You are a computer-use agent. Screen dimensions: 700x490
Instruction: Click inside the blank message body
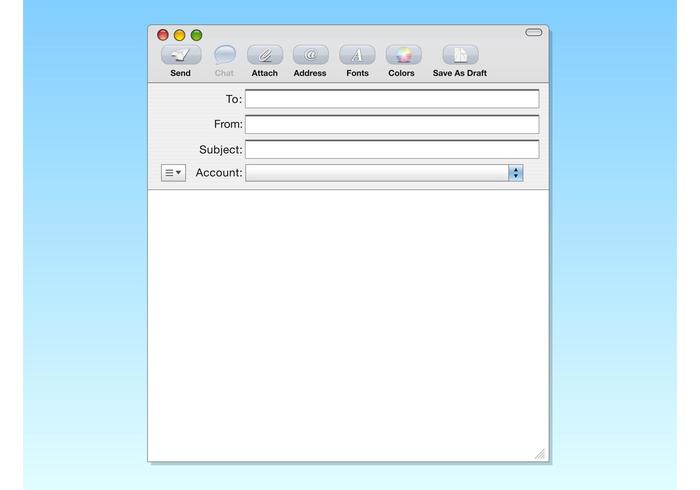348,320
